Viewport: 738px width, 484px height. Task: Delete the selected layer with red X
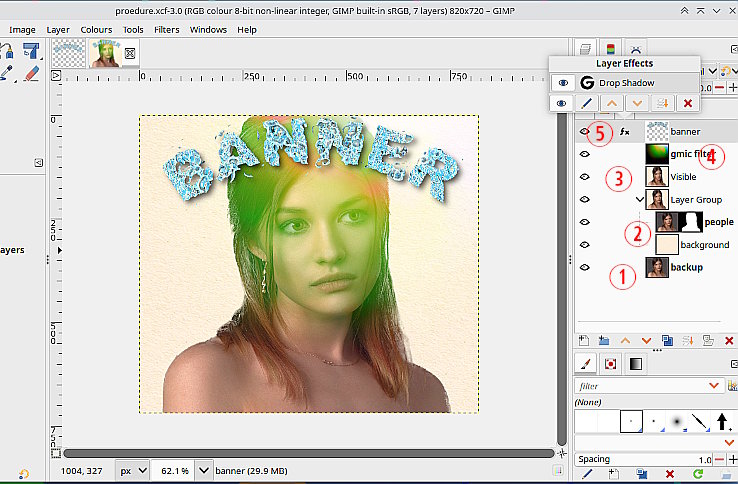tap(729, 340)
